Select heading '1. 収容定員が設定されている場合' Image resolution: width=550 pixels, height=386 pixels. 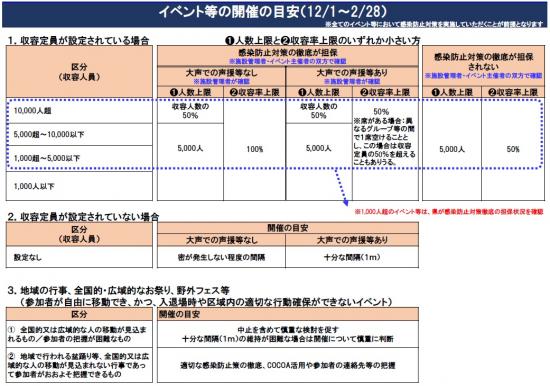click(x=79, y=40)
